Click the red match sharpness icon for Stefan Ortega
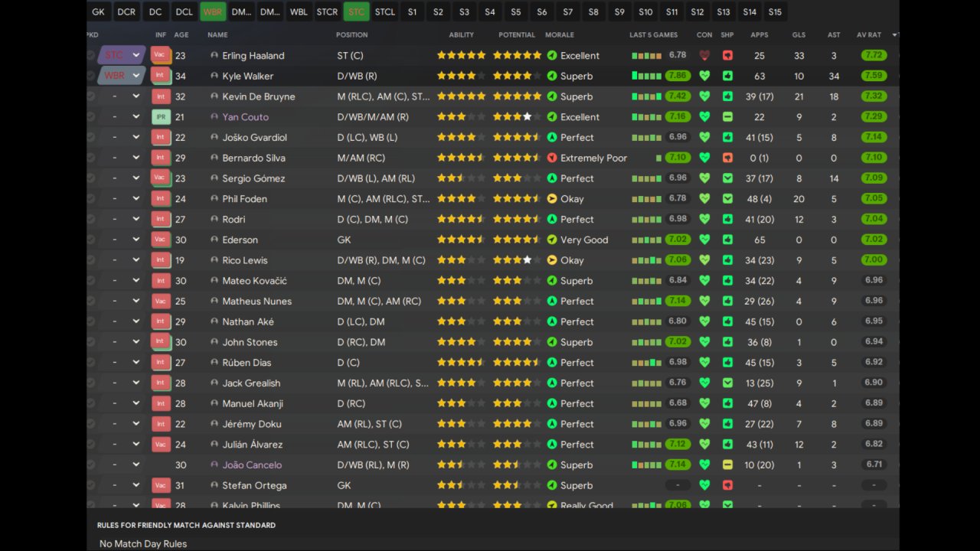The width and height of the screenshot is (980, 551). coord(727,485)
